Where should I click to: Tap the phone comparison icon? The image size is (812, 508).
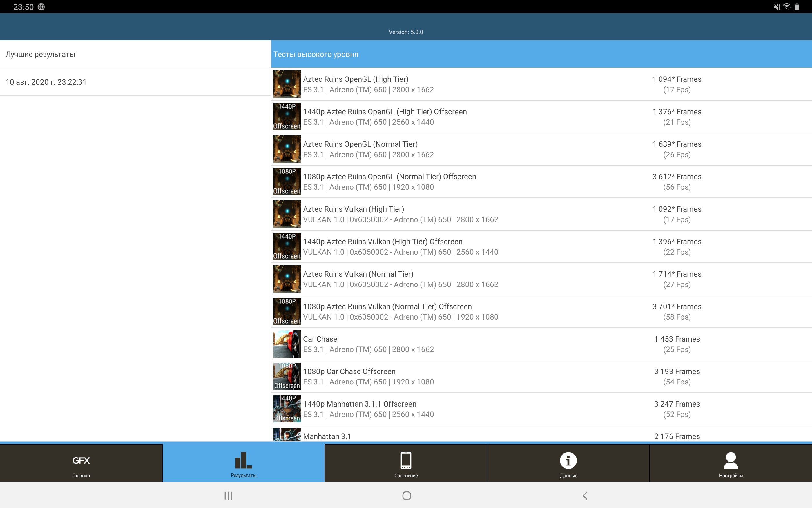click(x=406, y=460)
